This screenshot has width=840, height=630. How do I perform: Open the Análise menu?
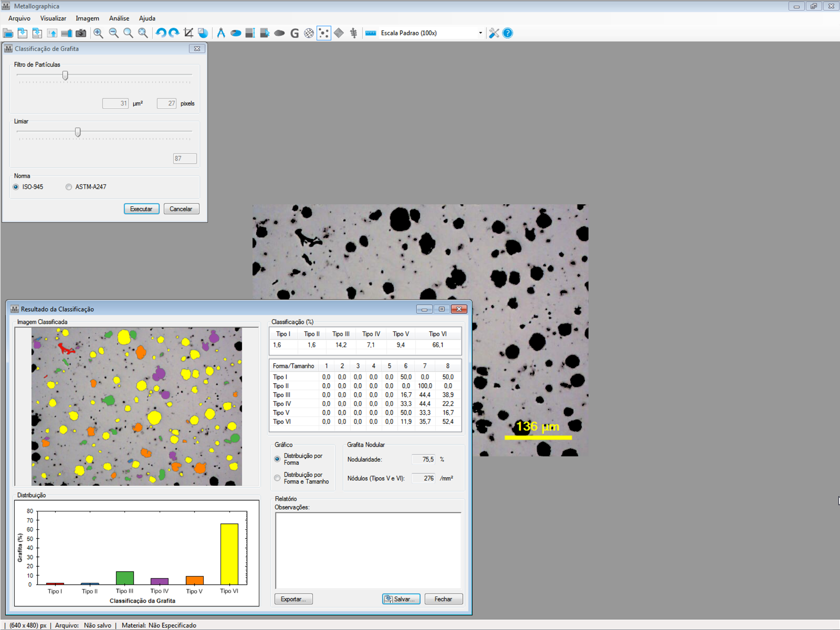119,18
